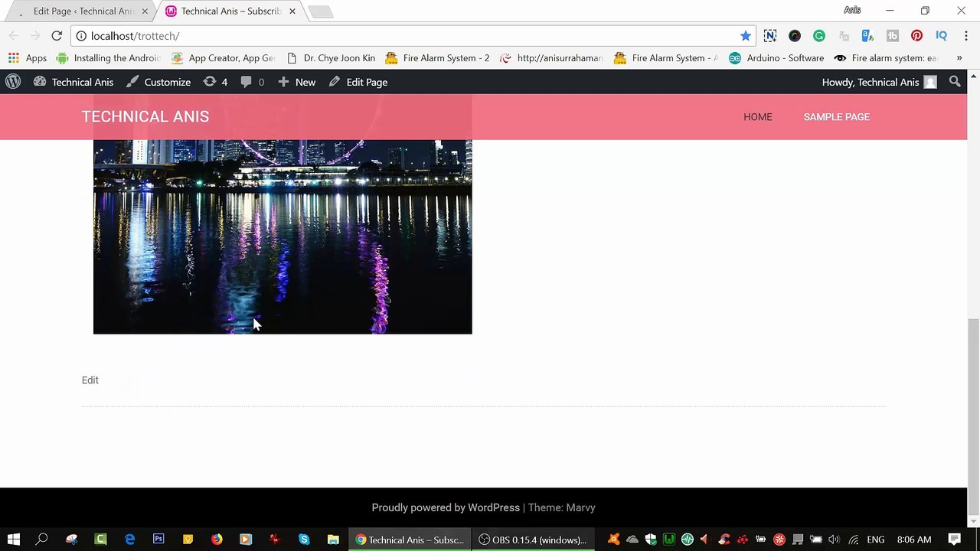Open the volume speaker control
The width and height of the screenshot is (980, 551).
tap(835, 540)
